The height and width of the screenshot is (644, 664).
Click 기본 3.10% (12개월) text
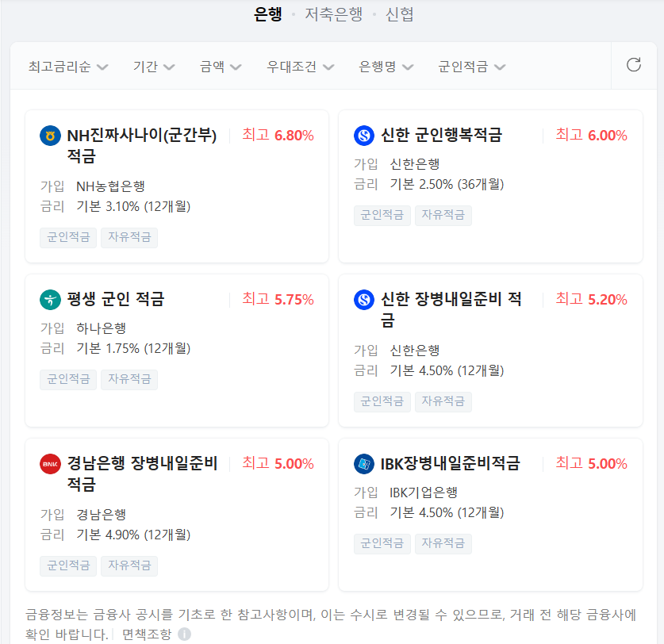click(x=133, y=207)
